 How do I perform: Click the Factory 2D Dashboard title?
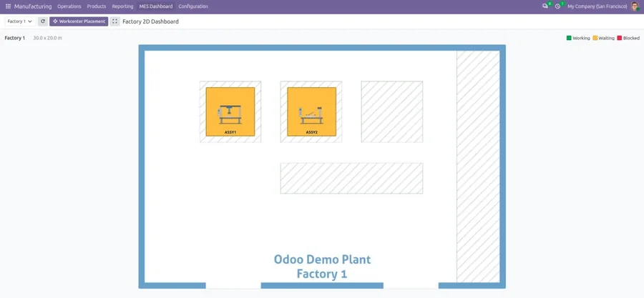150,21
